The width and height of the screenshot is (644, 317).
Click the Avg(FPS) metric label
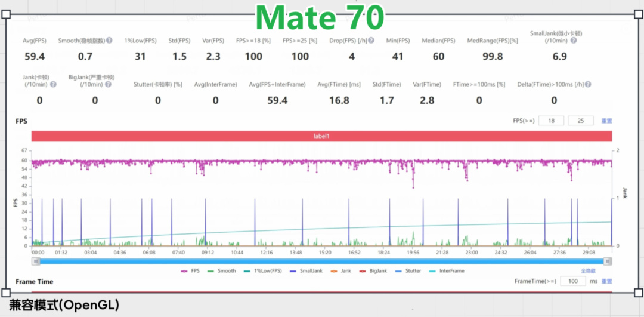point(35,41)
